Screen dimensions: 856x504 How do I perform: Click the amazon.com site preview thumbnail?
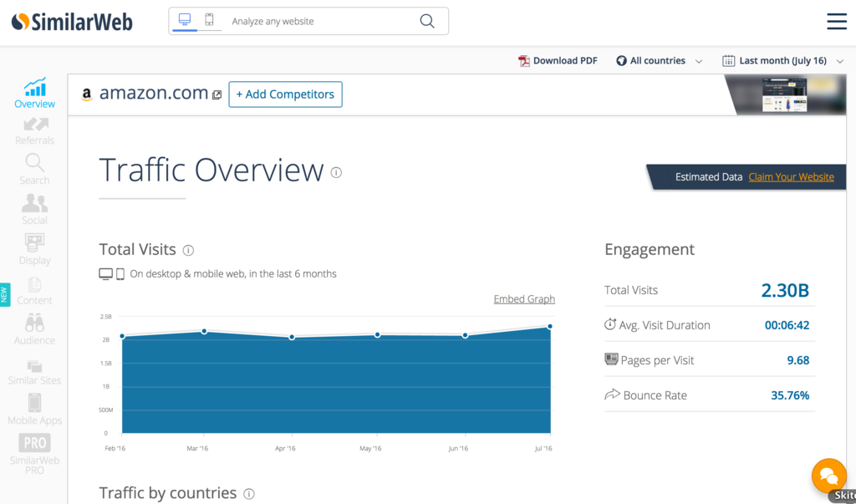(x=784, y=95)
